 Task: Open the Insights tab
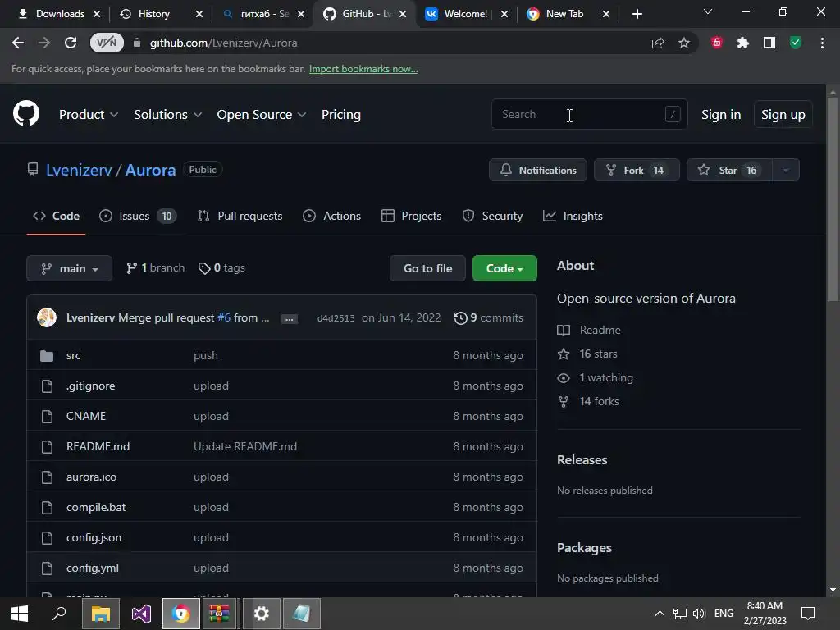coord(573,216)
